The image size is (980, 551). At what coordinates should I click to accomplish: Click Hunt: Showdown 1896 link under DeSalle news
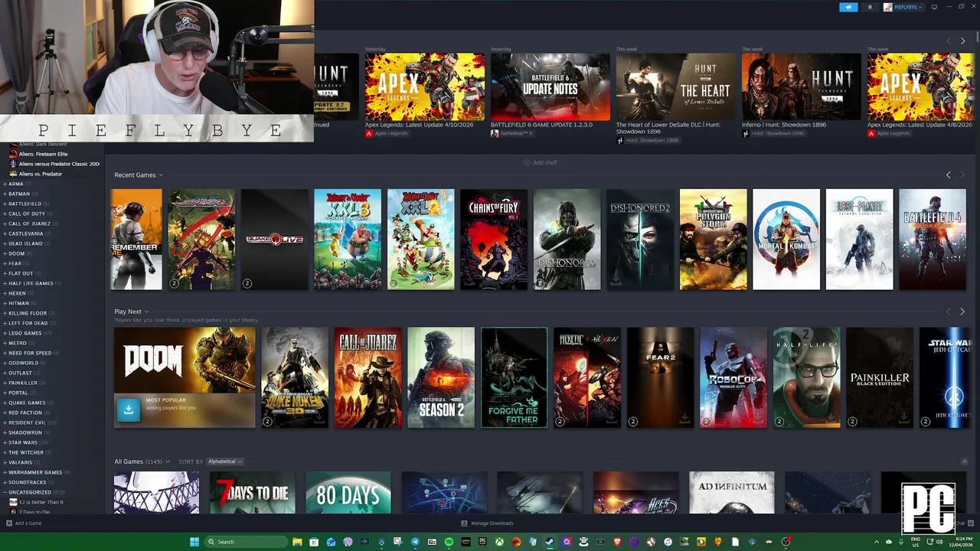click(648, 141)
